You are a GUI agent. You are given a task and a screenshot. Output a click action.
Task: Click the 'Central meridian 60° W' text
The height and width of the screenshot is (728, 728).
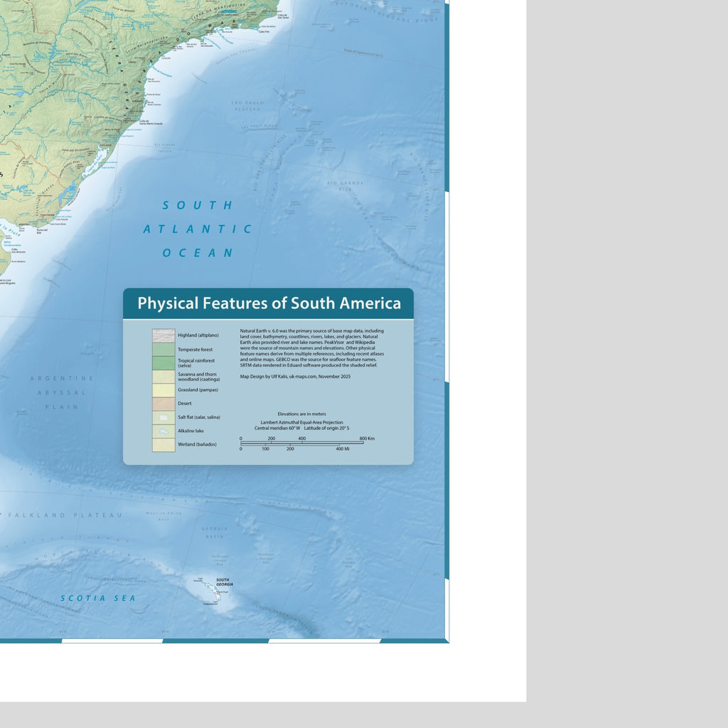tap(277, 428)
